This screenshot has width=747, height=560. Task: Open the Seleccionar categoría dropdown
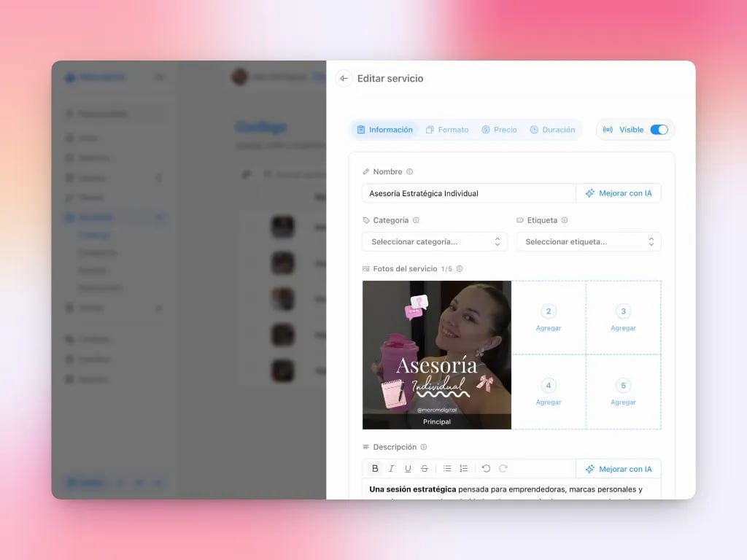[x=435, y=242]
